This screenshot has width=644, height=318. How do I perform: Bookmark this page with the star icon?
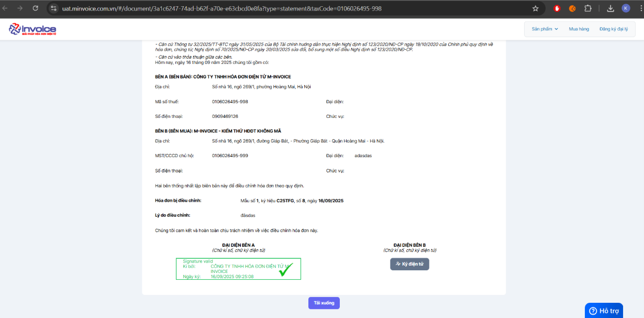[x=535, y=8]
